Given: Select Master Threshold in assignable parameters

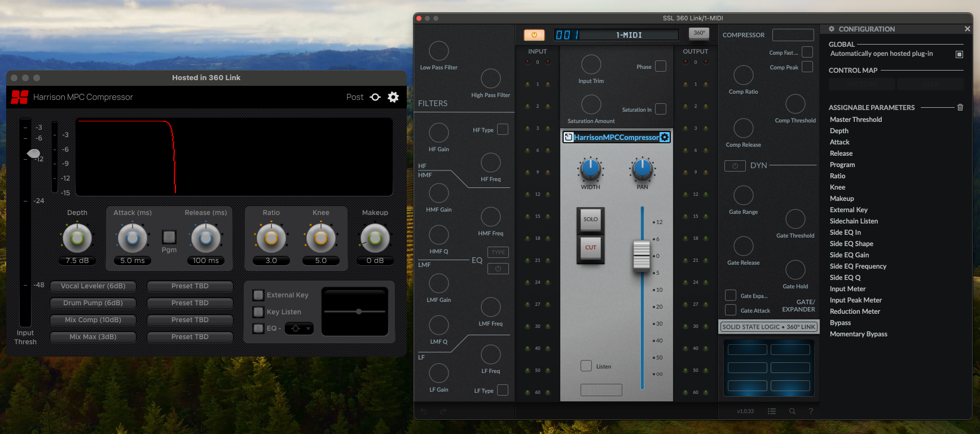Looking at the screenshot, I should pos(855,120).
